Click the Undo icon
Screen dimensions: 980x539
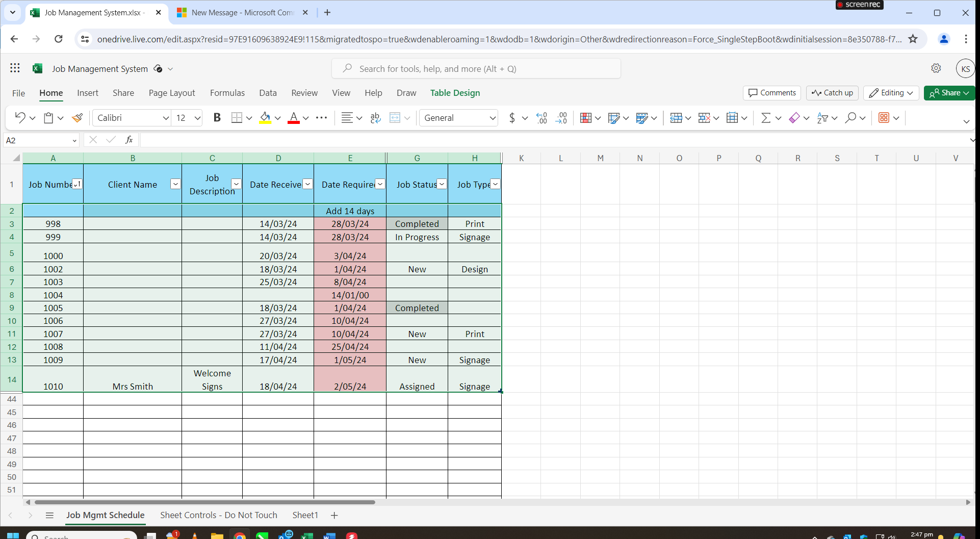tap(20, 118)
